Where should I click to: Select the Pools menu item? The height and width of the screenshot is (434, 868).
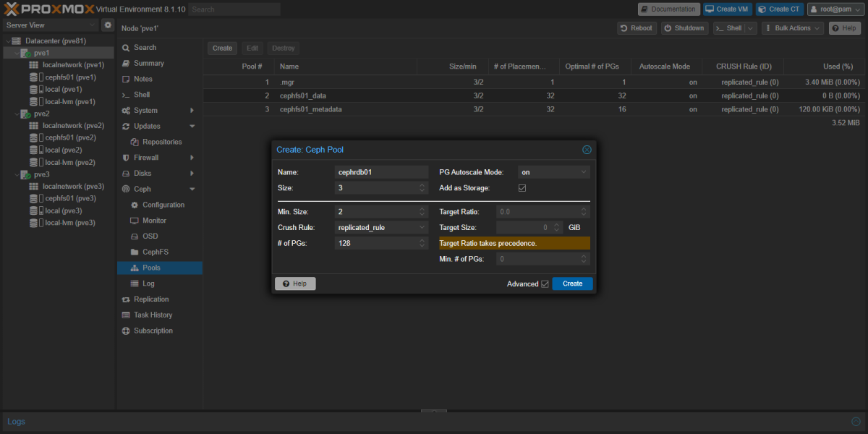click(159, 268)
